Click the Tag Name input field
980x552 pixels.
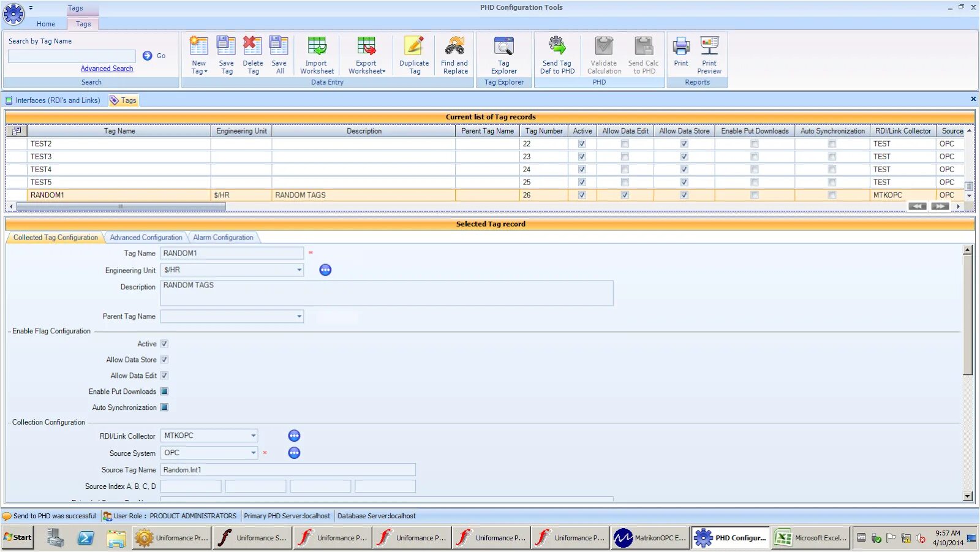[x=232, y=254]
